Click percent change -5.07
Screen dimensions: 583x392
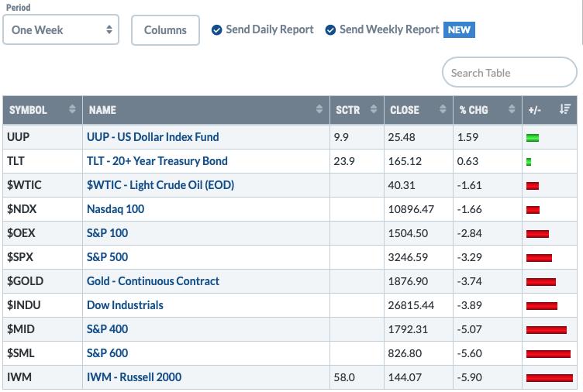click(x=470, y=329)
